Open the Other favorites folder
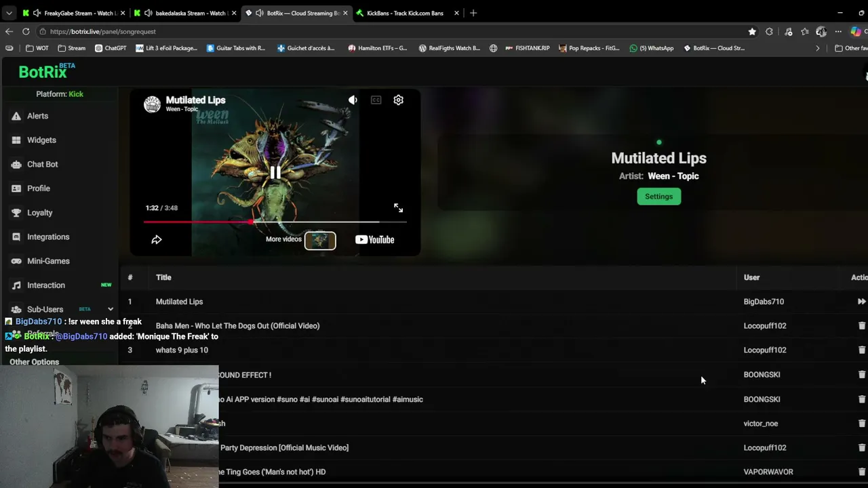 click(851, 48)
